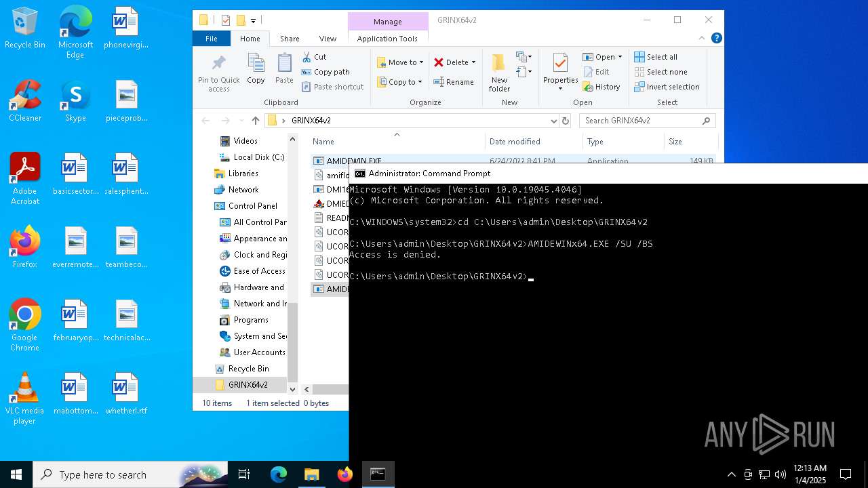
Task: Select Microsoft Edge desktop shortcut
Action: point(75,33)
